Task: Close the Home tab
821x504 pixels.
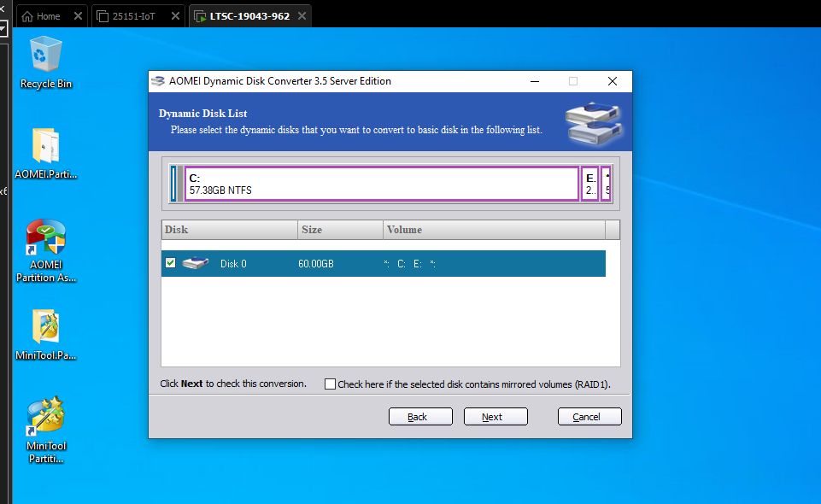Action: 78,15
